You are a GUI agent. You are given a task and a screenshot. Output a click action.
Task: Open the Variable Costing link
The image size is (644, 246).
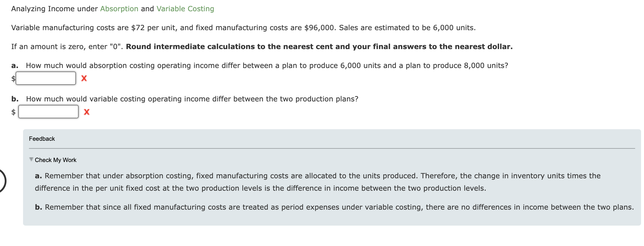point(185,9)
